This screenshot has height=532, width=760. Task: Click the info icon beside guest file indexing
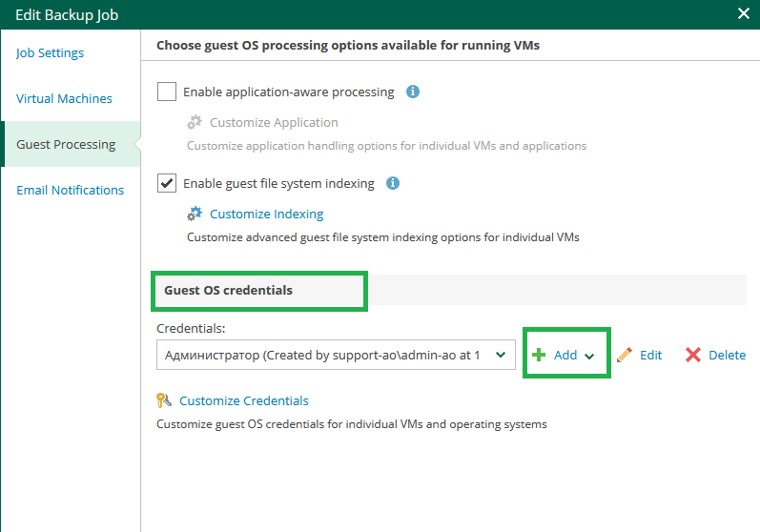(x=393, y=183)
